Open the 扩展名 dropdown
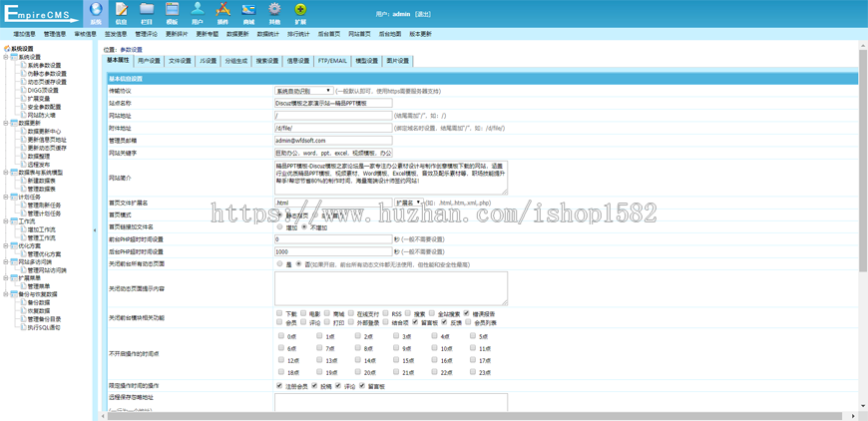 [x=410, y=203]
